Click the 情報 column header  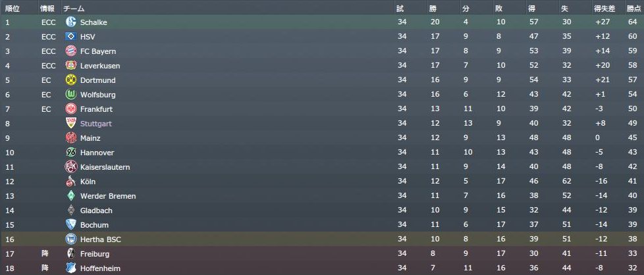coord(47,9)
